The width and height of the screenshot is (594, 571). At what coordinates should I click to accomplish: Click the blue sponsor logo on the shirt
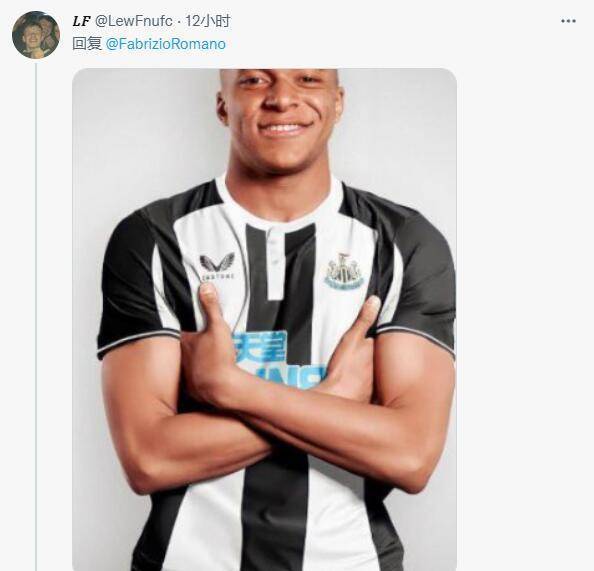(x=278, y=360)
